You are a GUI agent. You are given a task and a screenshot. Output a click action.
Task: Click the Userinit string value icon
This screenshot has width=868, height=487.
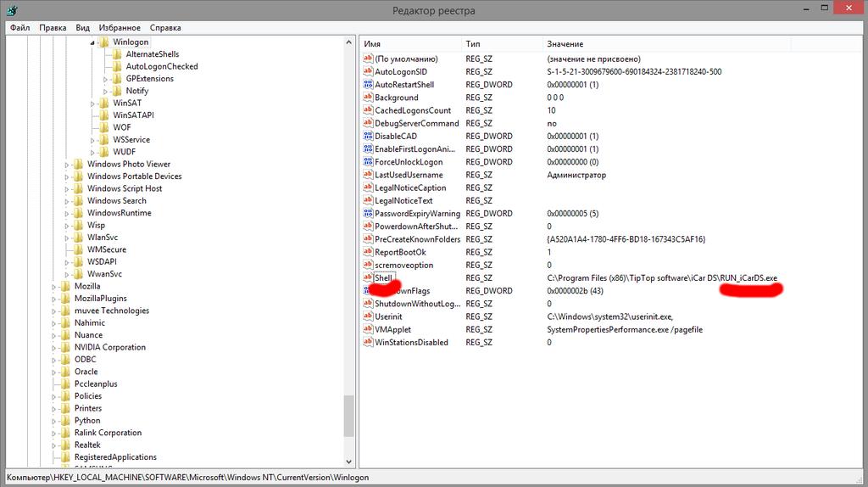click(368, 316)
